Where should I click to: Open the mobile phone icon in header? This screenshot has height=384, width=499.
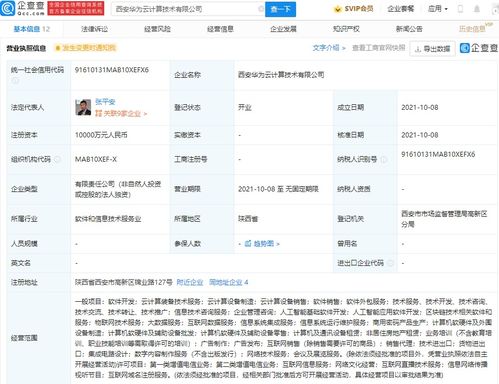pyautogui.click(x=460, y=9)
